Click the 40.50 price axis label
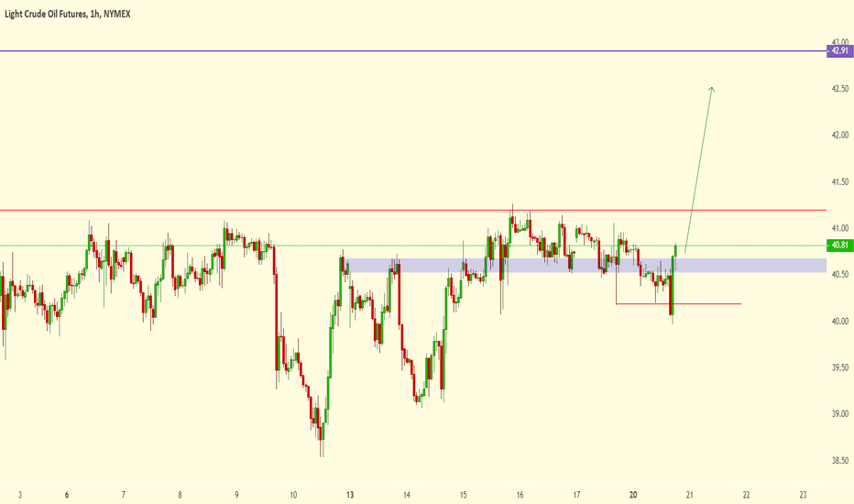Image resolution: width=854 pixels, height=504 pixels. 840,275
